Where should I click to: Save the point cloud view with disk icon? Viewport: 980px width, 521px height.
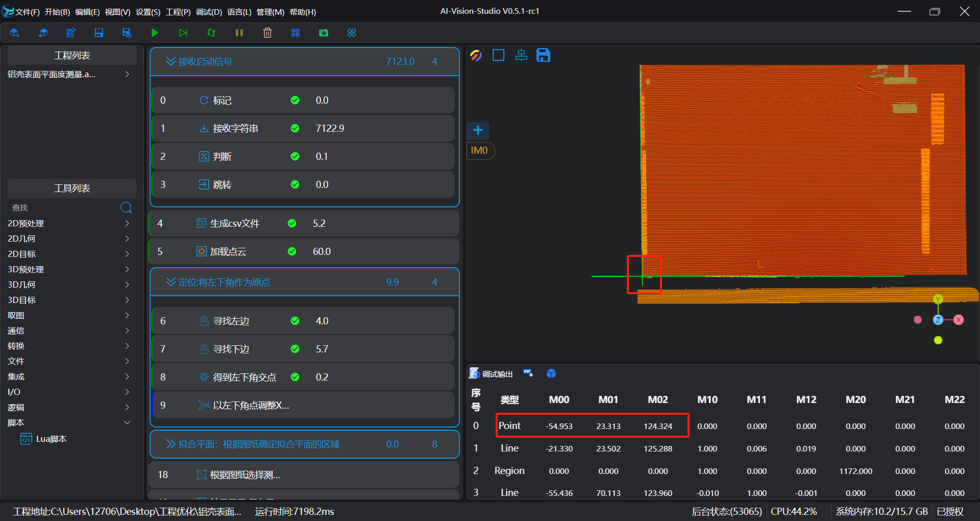544,55
